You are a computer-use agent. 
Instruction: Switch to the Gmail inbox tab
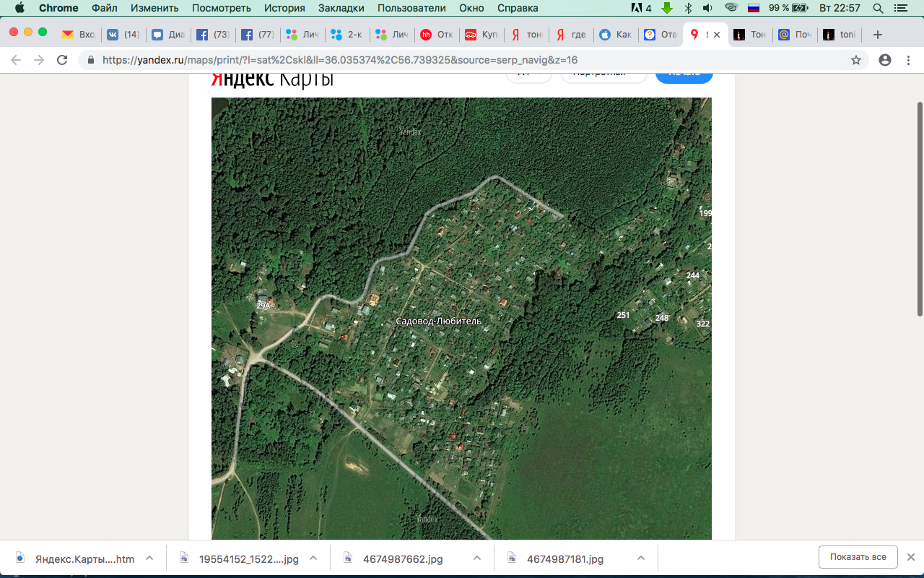click(79, 34)
